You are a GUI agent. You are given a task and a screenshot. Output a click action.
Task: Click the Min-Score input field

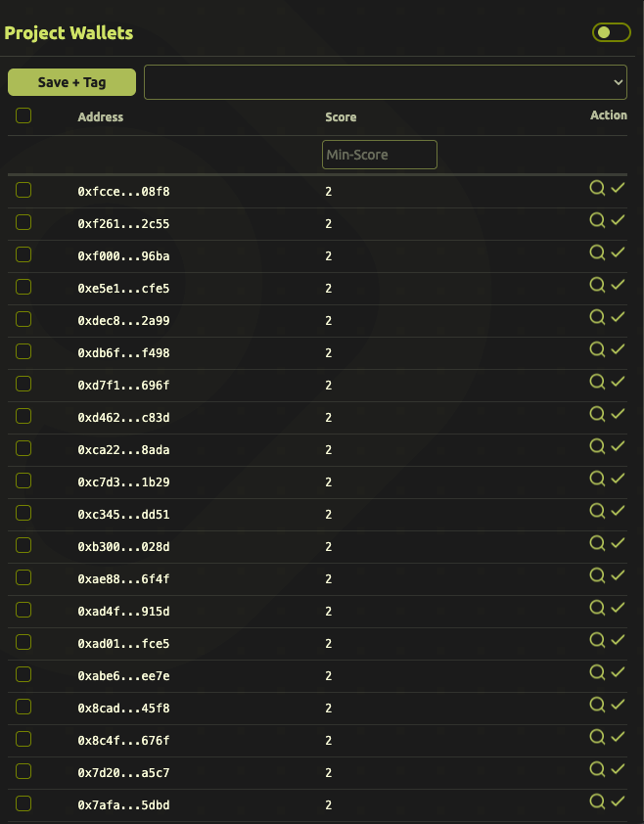coord(380,155)
